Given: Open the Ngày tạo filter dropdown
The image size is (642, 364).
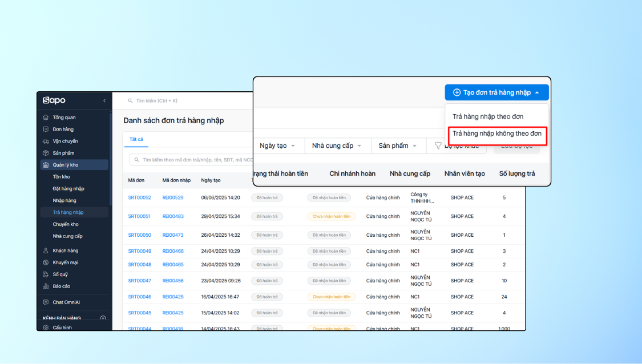Looking at the screenshot, I should coord(277,145).
